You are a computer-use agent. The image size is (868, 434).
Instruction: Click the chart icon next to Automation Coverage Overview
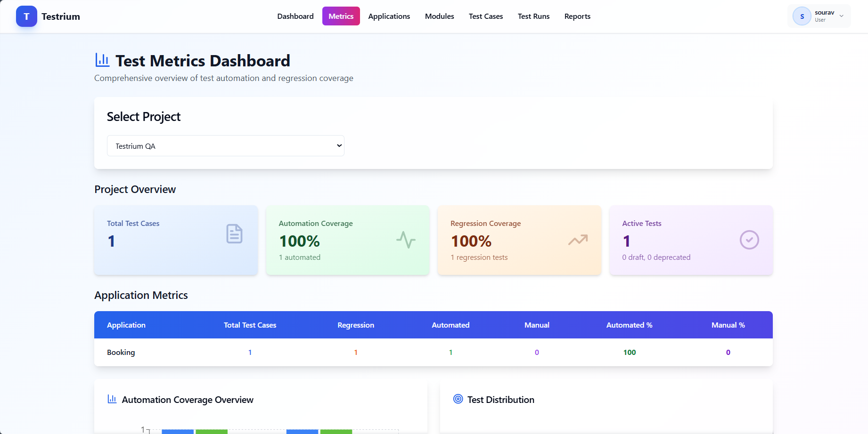[112, 399]
